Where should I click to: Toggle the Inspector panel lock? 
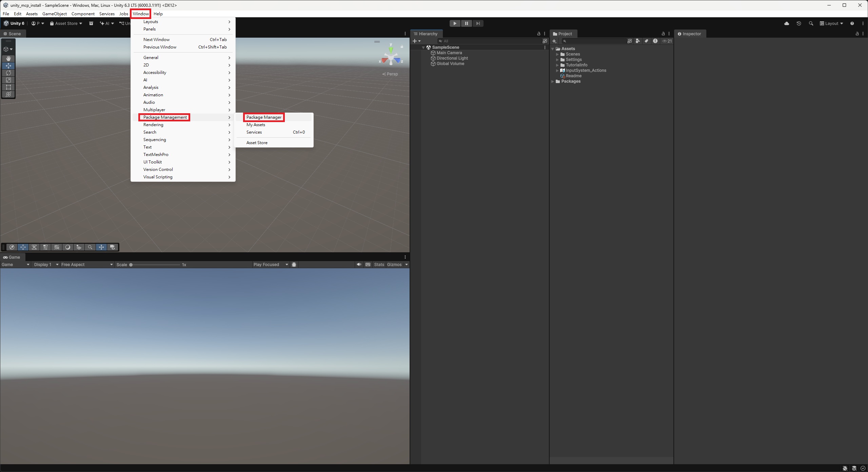click(857, 34)
